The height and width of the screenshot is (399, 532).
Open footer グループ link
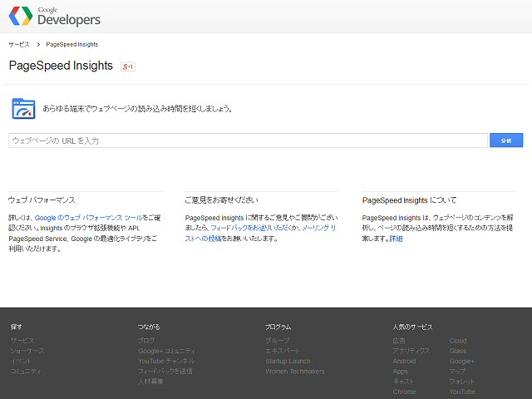tap(278, 340)
